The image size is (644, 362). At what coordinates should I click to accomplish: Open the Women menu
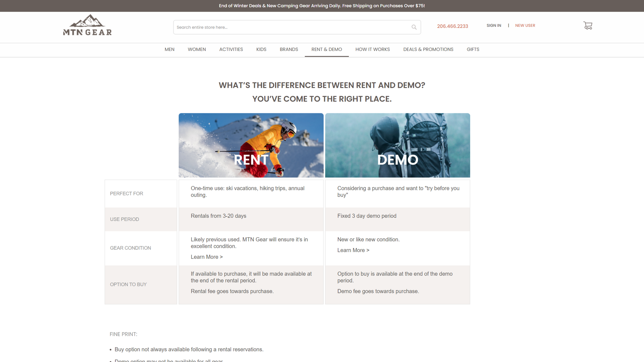point(197,49)
